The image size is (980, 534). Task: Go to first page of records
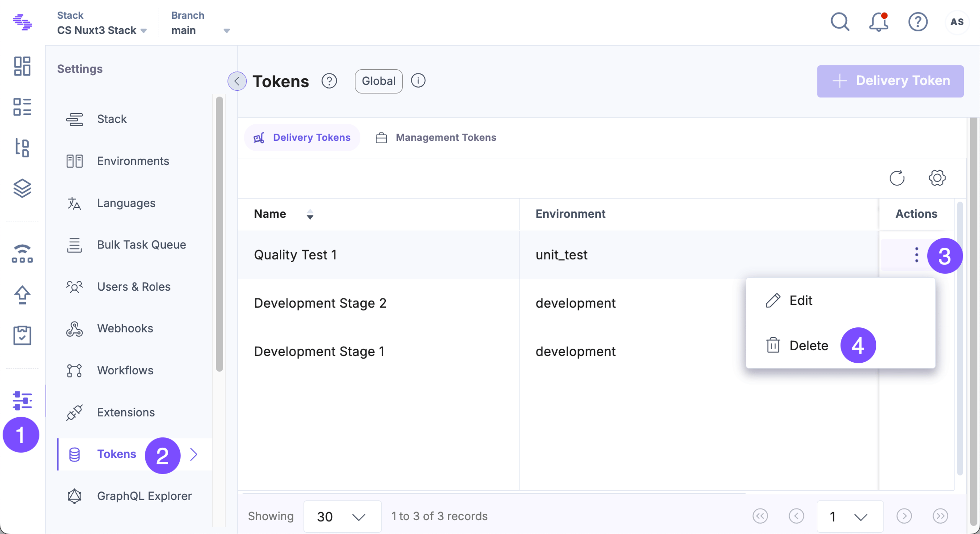click(760, 516)
